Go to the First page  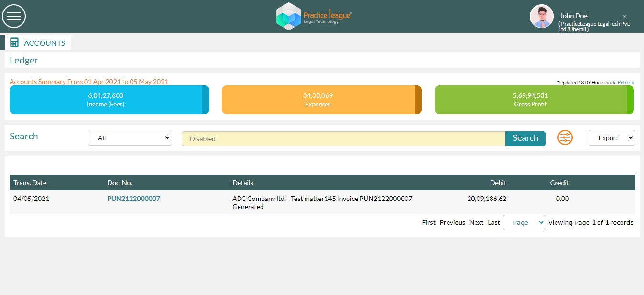click(429, 222)
